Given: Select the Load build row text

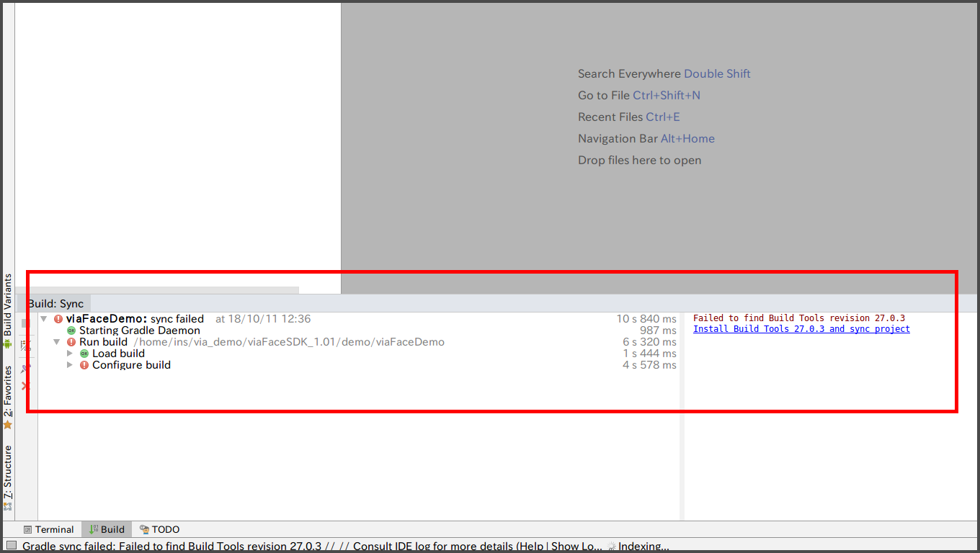Looking at the screenshot, I should click(118, 354).
